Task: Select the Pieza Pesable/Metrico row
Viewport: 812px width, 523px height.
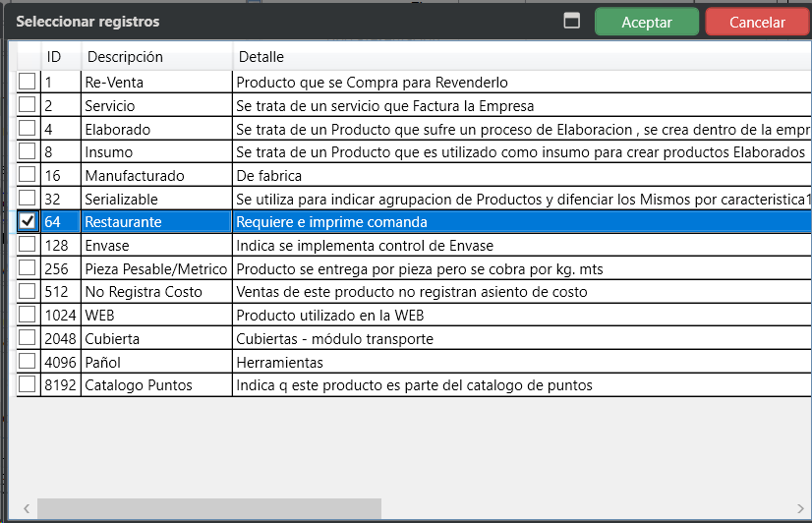Action: [156, 268]
